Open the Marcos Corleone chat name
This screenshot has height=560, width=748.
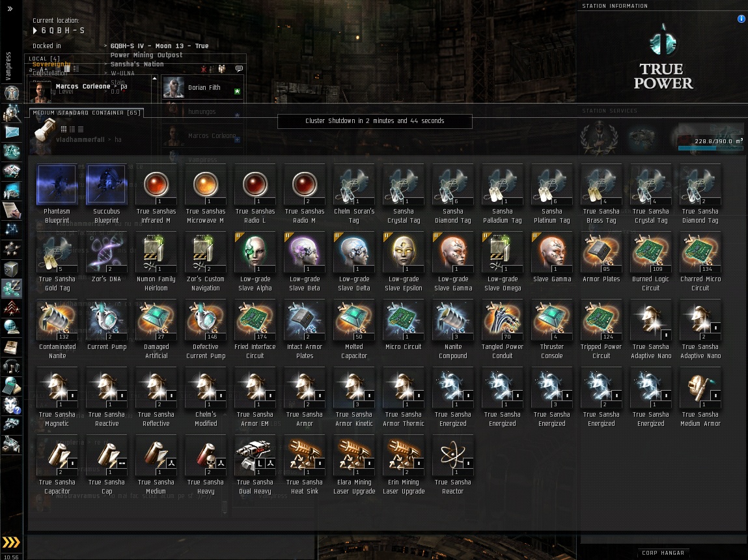pyautogui.click(x=83, y=87)
